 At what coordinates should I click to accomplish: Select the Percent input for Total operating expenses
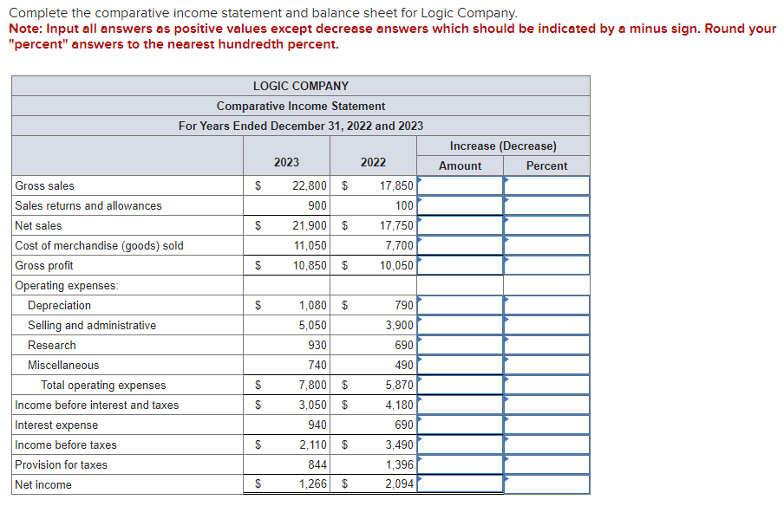click(548, 385)
